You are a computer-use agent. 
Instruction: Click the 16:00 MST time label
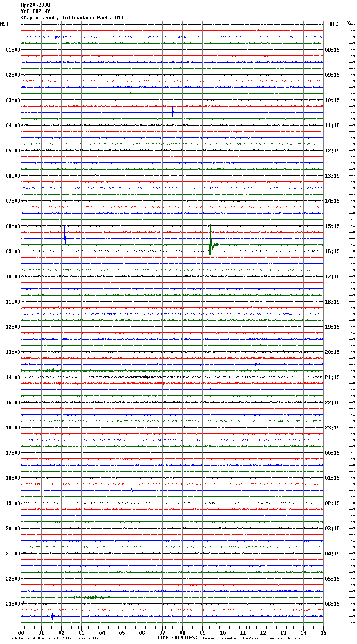click(13, 428)
